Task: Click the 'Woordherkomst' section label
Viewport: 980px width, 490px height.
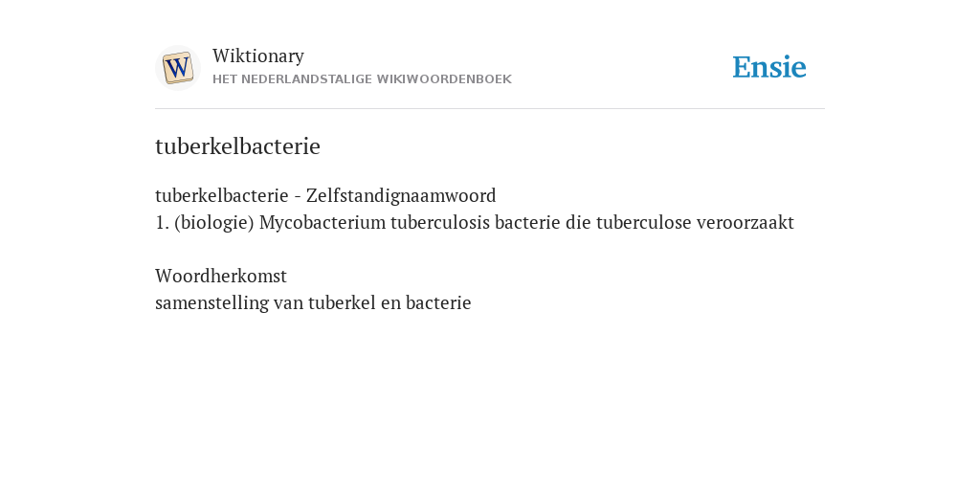Action: (221, 276)
